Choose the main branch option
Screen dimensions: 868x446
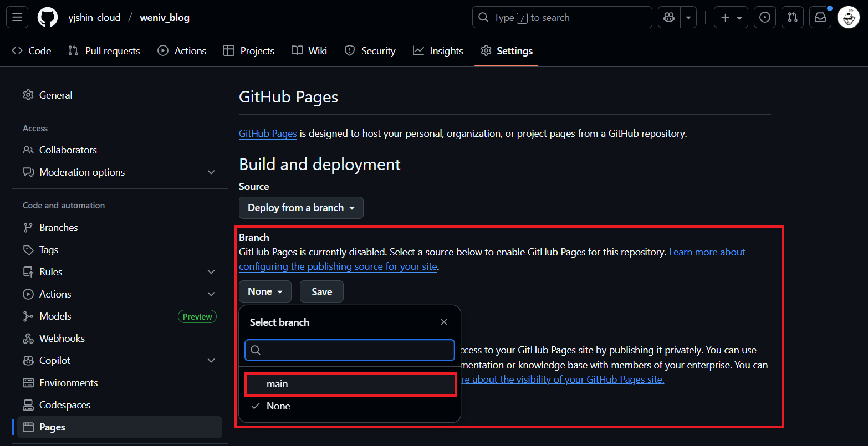click(350, 384)
